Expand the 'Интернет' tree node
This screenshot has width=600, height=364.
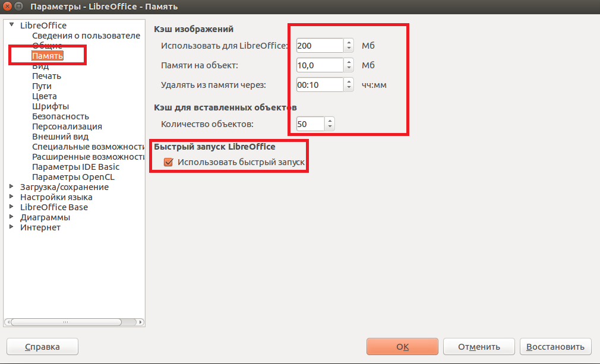pyautogui.click(x=11, y=227)
